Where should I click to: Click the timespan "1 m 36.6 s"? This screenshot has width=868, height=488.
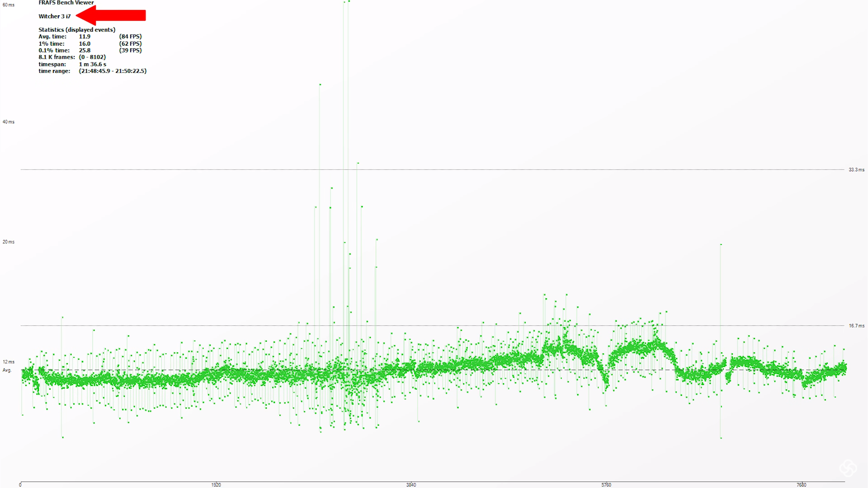pos(93,64)
